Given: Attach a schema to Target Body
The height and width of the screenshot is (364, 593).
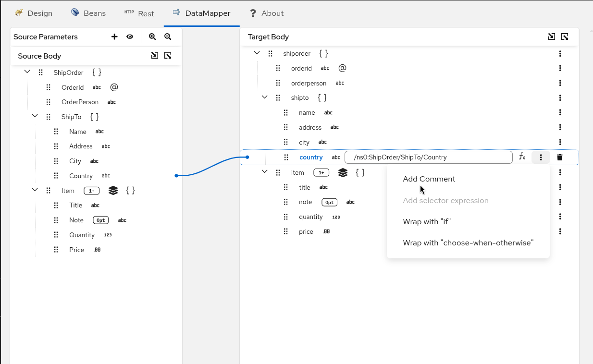Looking at the screenshot, I should (x=552, y=36).
